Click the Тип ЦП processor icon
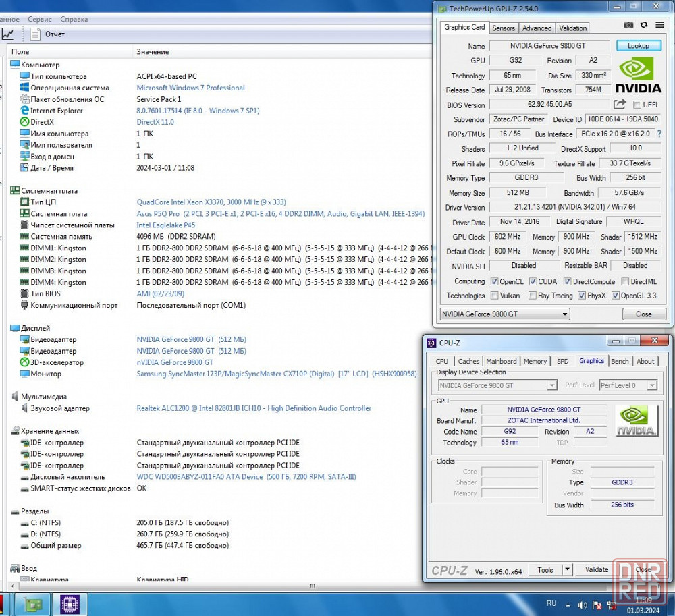 pos(24,202)
